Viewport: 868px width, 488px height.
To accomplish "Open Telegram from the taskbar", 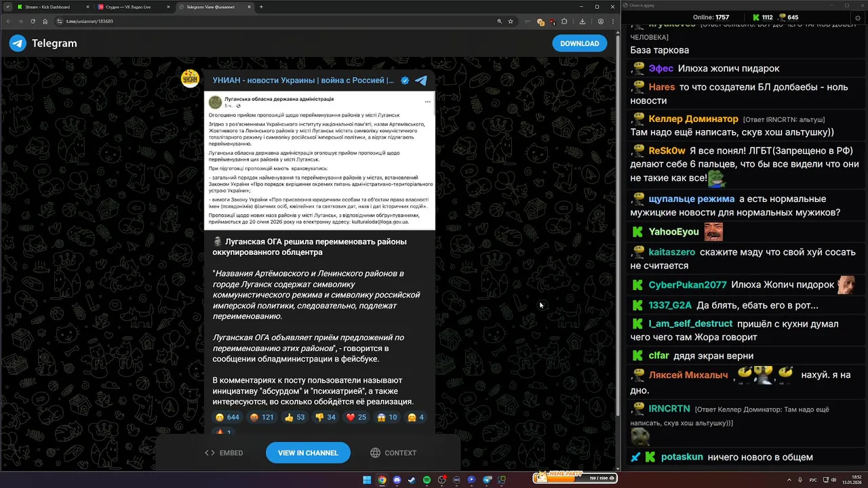I will 486,480.
